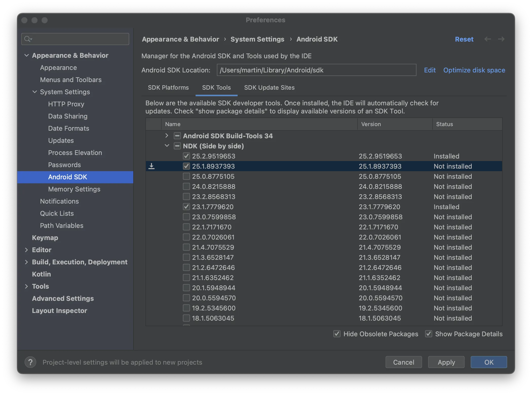Click the Optimize disk space link

tap(474, 70)
